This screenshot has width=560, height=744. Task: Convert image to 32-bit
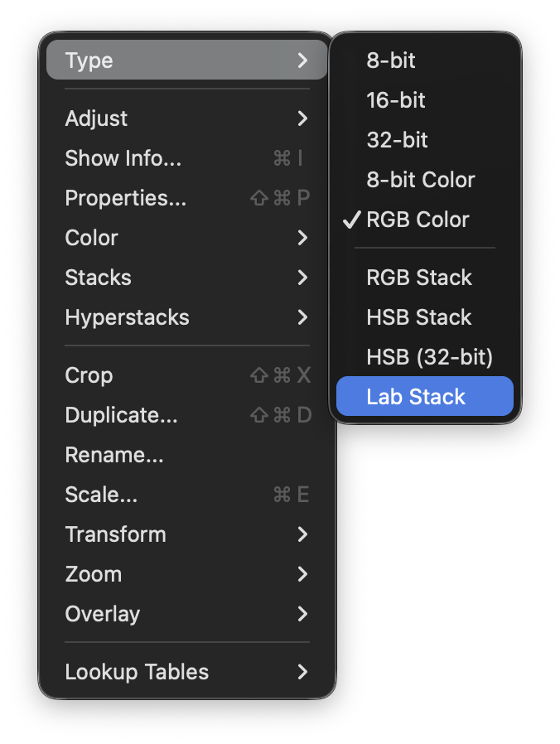point(397,140)
